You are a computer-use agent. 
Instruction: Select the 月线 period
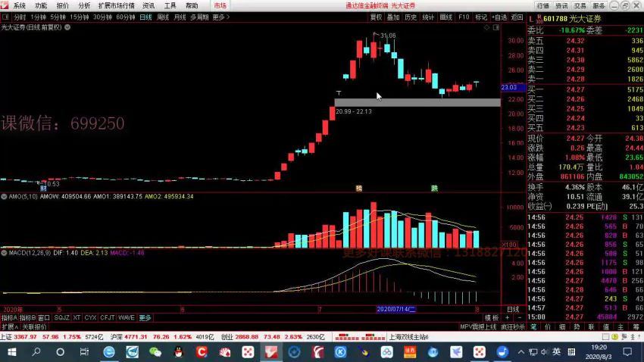[180, 17]
